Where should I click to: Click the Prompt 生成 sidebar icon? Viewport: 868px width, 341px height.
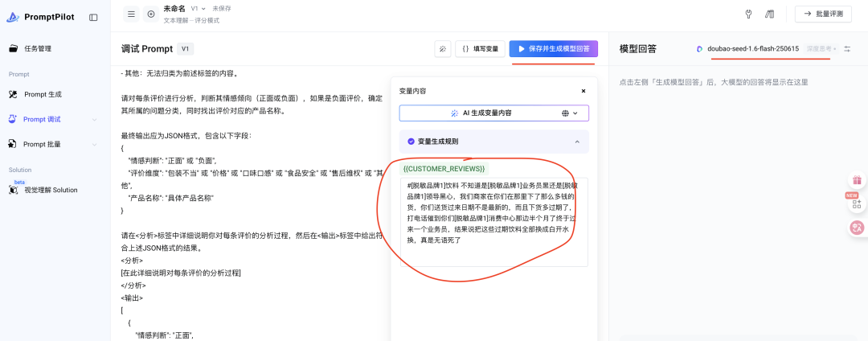pos(14,94)
